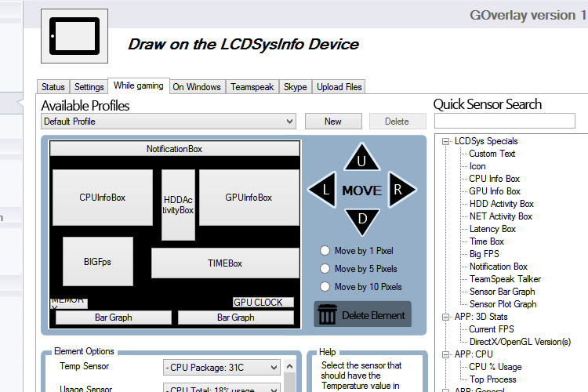
Task: Select Sensor Bar Graph tree item
Action: 502,292
